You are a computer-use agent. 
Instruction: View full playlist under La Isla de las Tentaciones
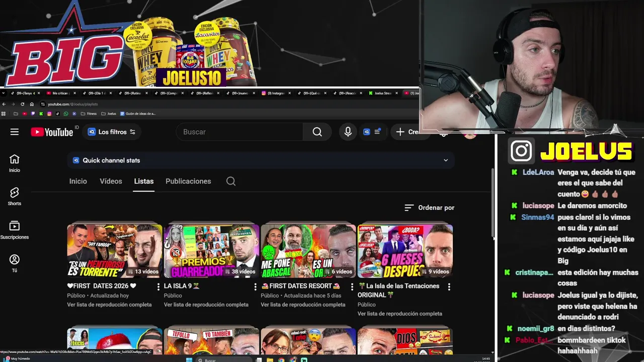[399, 314]
